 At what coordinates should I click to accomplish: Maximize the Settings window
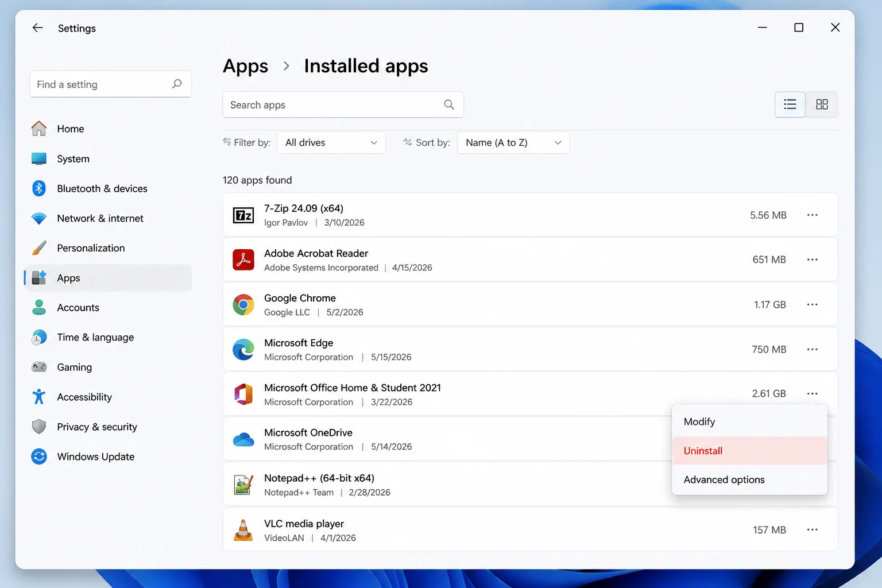[799, 28]
